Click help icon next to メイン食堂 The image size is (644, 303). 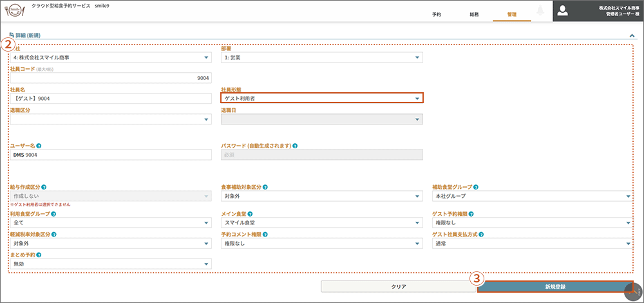click(x=250, y=214)
